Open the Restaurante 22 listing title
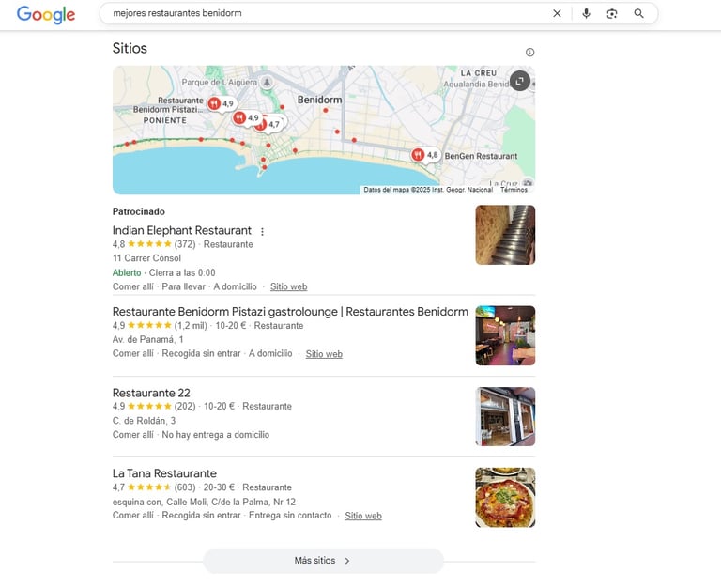 tap(151, 393)
